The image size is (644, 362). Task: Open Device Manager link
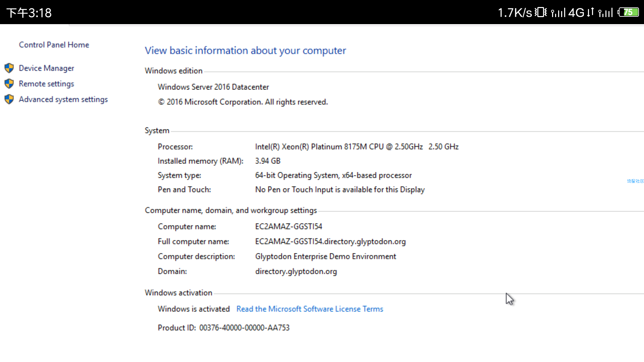pyautogui.click(x=46, y=68)
